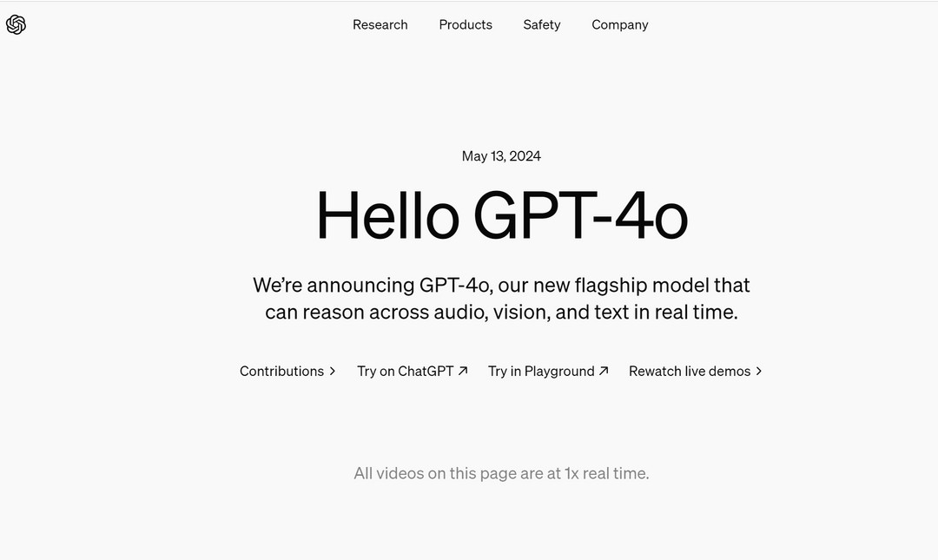Click the chevron after Rewatch live demos
Viewport: 938px width, 560px height.
(x=758, y=372)
